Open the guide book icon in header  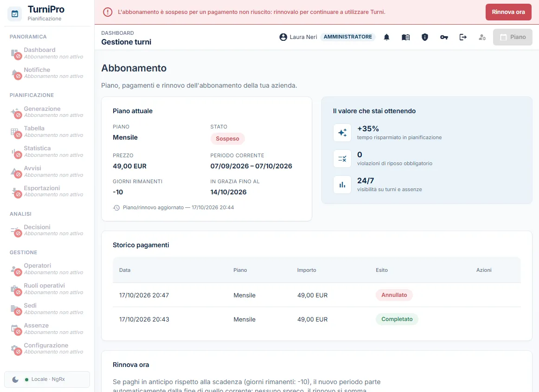405,37
